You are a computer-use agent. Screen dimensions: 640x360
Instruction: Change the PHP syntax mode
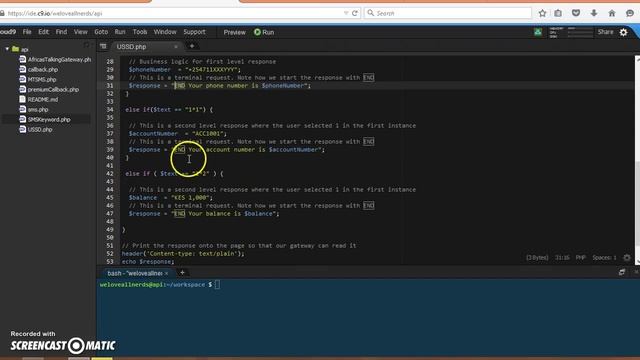580,258
